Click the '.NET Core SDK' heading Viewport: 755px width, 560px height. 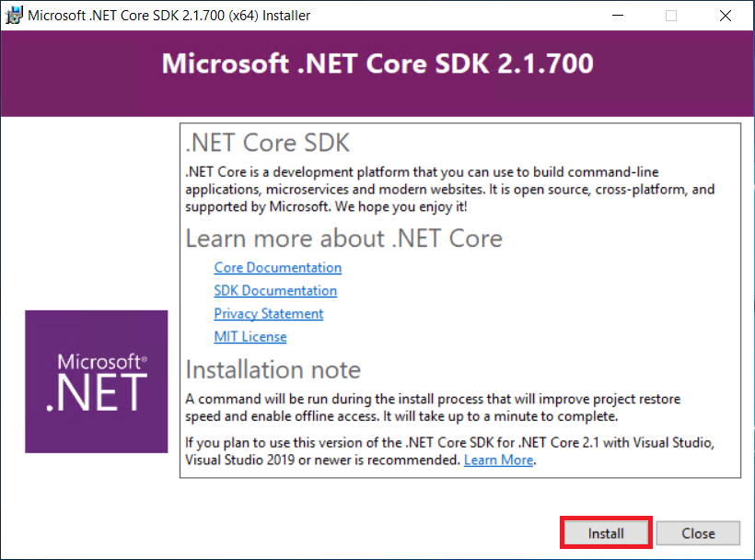tap(268, 143)
